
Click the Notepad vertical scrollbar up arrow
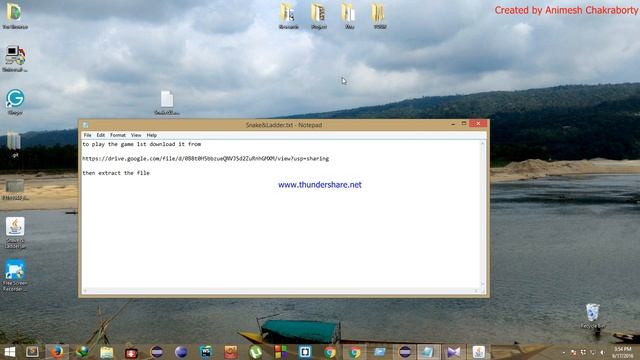click(x=483, y=144)
